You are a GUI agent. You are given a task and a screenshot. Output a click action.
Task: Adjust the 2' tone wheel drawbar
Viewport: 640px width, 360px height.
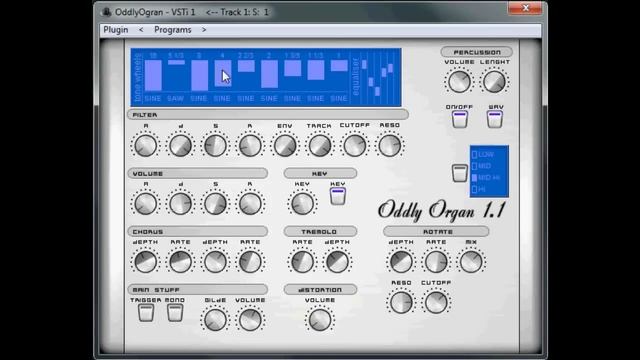click(x=269, y=74)
